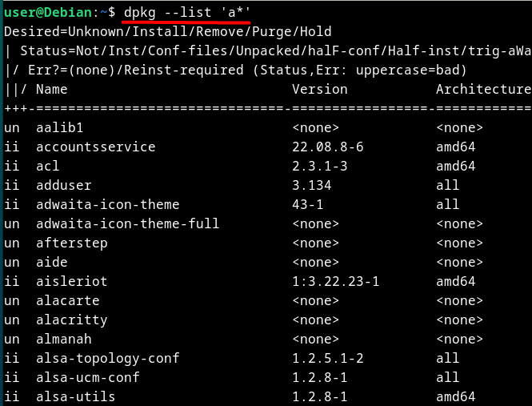Select aisleriot version 1:3.22.23-1
This screenshot has width=532, height=406.
coord(335,282)
